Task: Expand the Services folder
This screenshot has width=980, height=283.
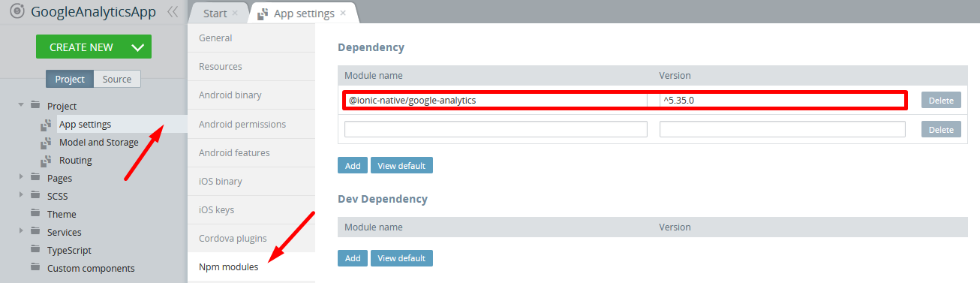Action: (21, 232)
